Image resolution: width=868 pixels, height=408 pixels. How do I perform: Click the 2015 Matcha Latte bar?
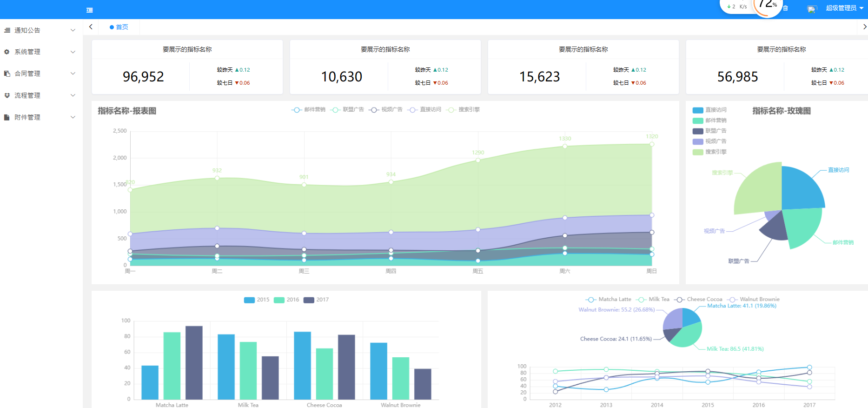pos(150,382)
